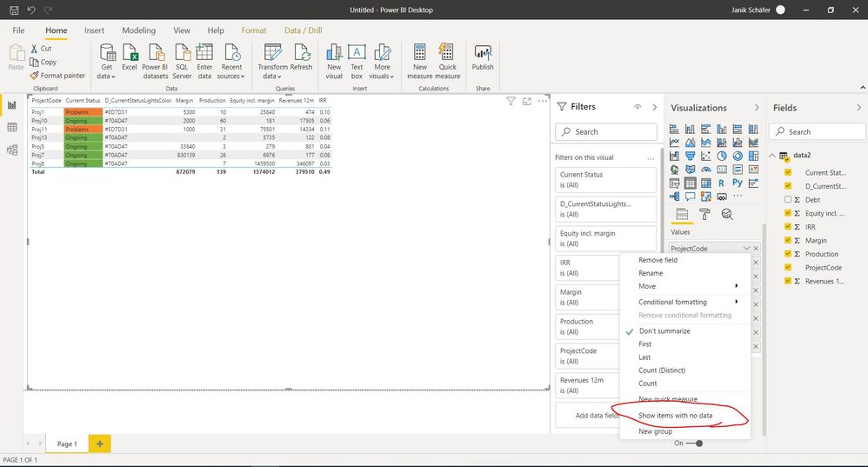This screenshot has width=868, height=467.
Task: Check the Debt field checkbox
Action: pos(788,199)
